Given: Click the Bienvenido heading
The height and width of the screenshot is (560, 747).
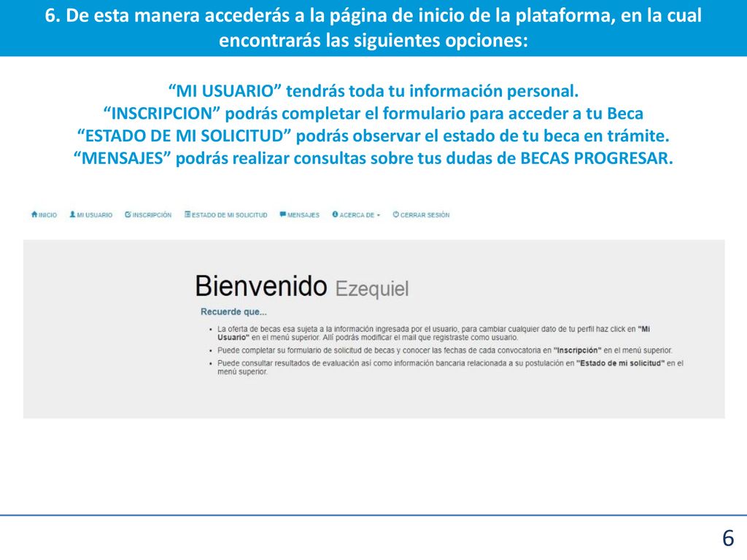Looking at the screenshot, I should [261, 286].
